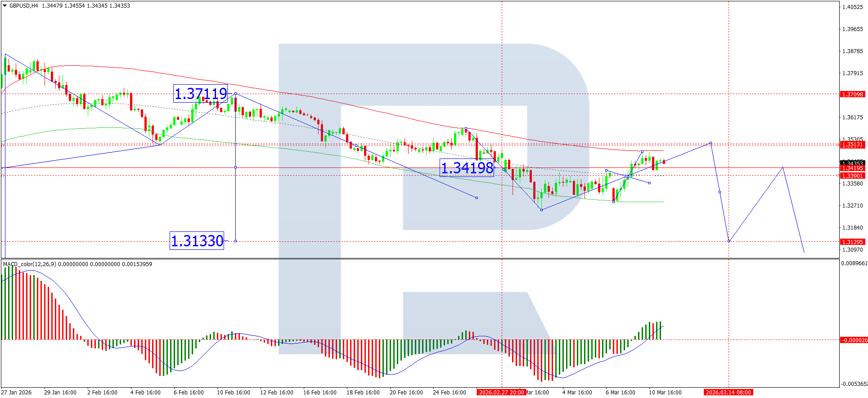Image resolution: width=868 pixels, height=398 pixels.
Task: Click the red 1.33901 level tag on price axis
Action: pos(852,176)
